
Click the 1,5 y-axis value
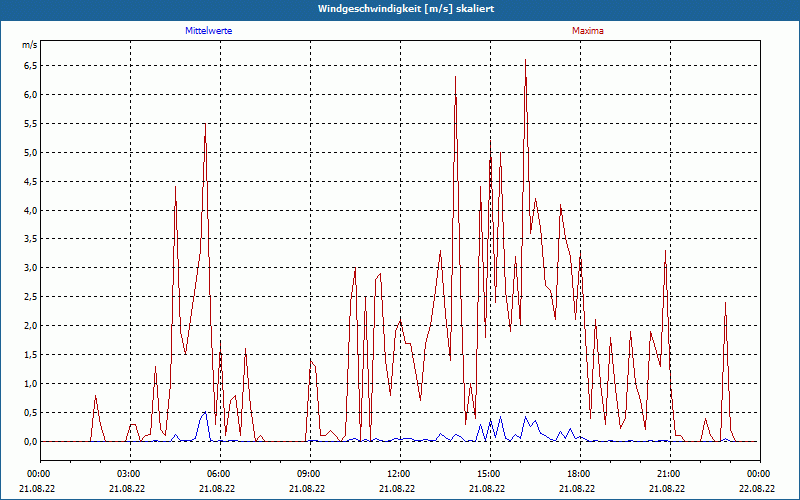coord(30,355)
